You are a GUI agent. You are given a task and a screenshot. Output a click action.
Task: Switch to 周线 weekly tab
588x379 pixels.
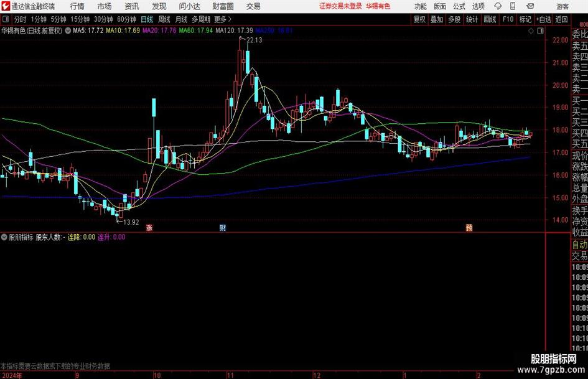(x=164, y=19)
